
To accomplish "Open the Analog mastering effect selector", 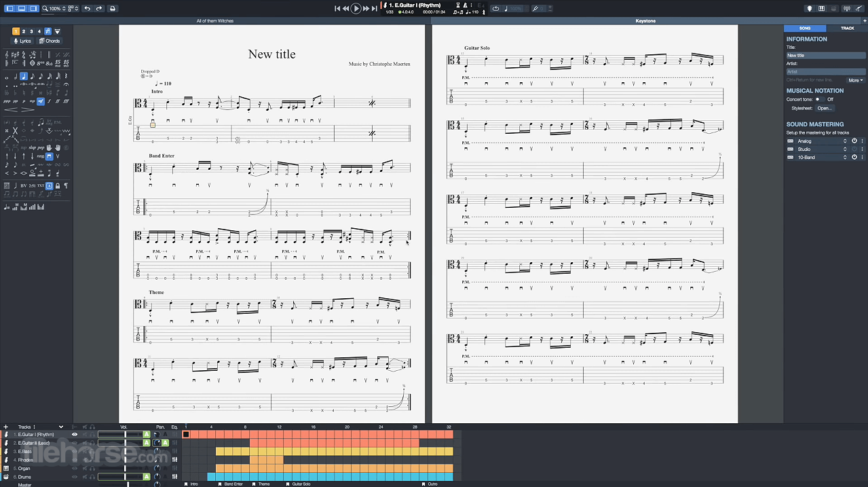I will click(x=821, y=141).
